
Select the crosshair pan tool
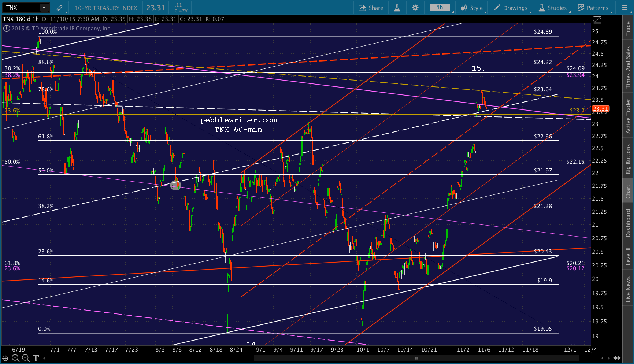5,358
